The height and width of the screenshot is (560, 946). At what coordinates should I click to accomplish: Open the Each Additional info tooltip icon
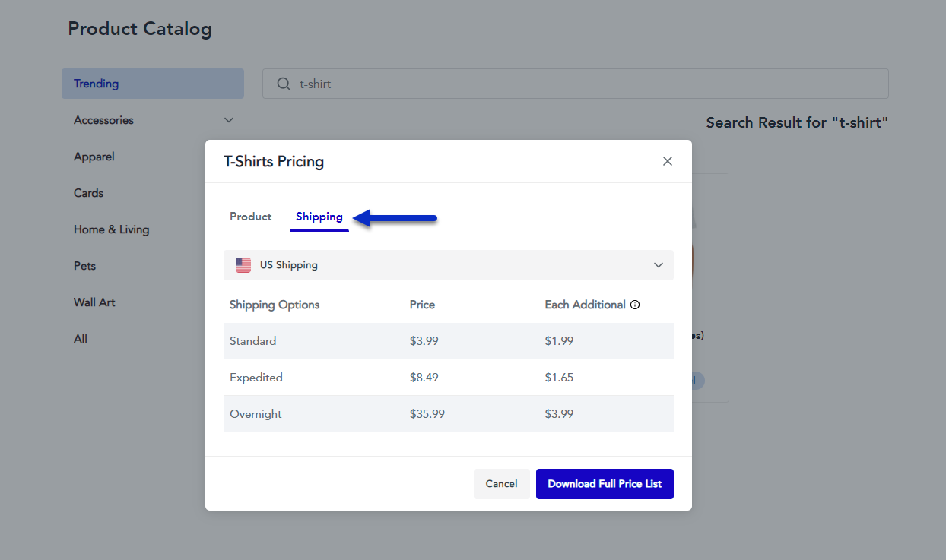(x=635, y=304)
